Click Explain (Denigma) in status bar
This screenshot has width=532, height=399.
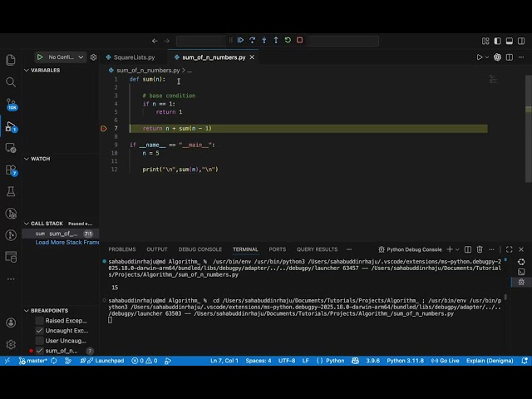[490, 361]
